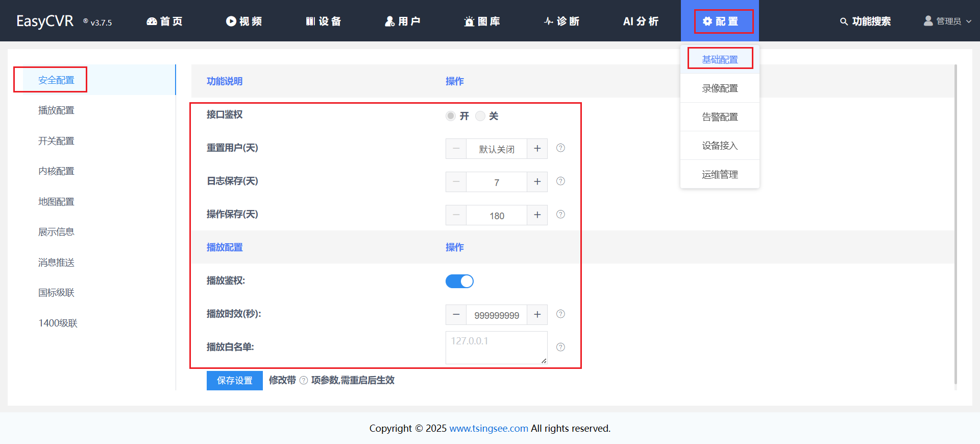
Task: Select 基础配置 in the dropdown menu
Action: click(720, 59)
